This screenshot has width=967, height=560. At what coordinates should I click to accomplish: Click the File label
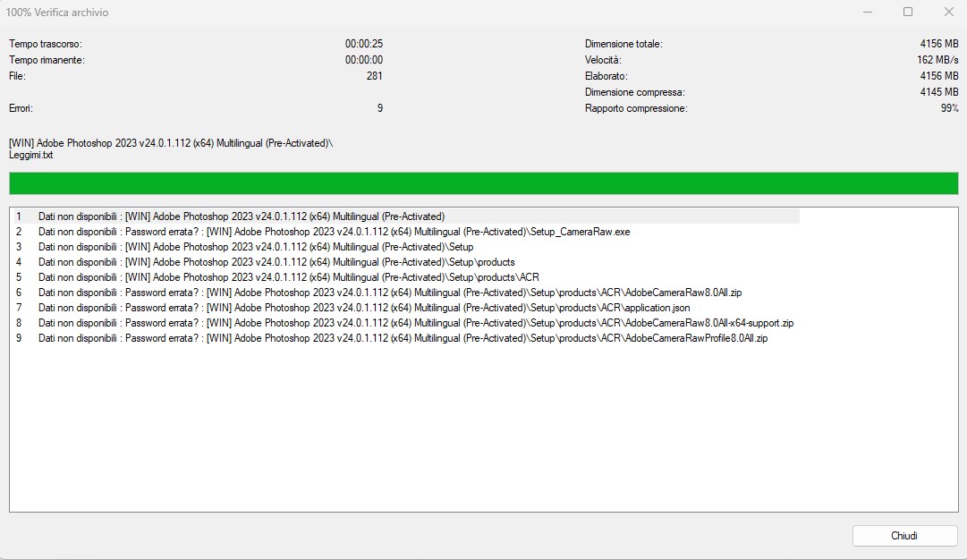tap(17, 76)
